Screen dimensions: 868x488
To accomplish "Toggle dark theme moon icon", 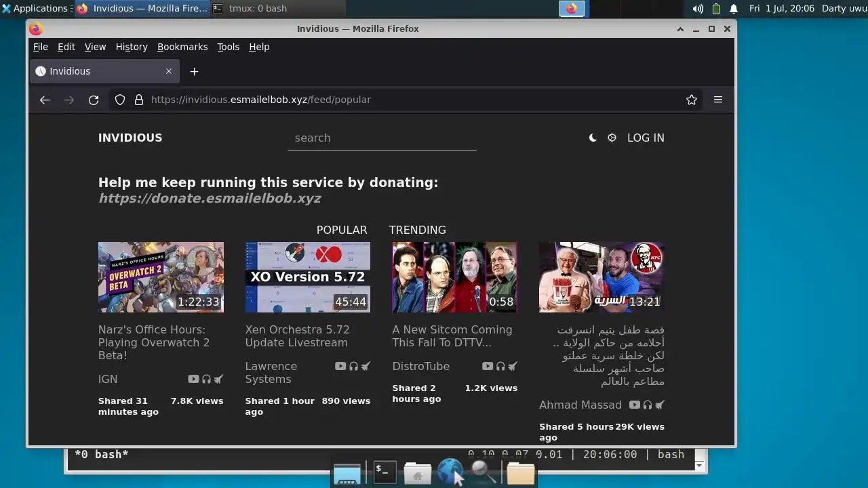I will click(x=593, y=138).
